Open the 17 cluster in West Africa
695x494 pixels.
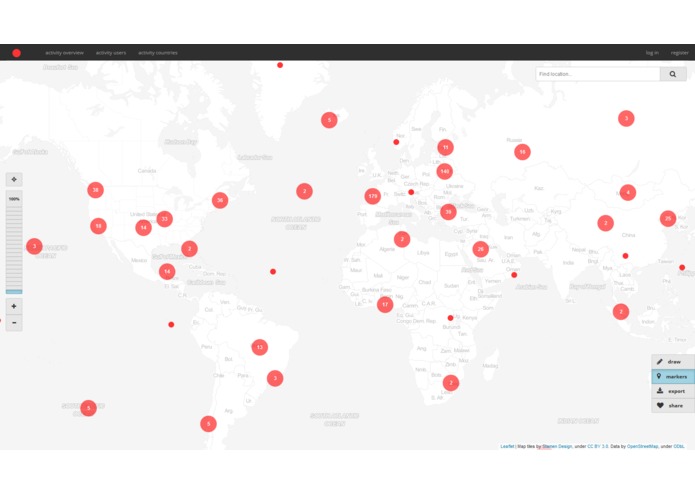tap(385, 304)
